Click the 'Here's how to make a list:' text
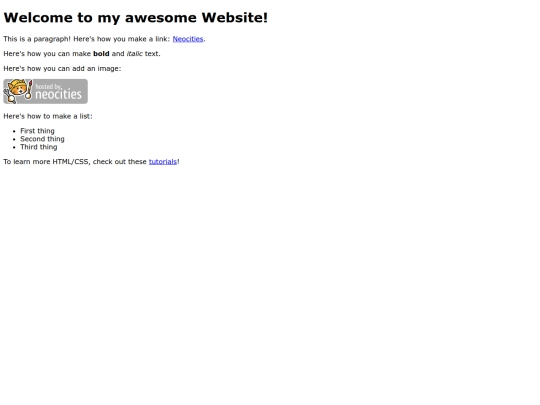The height and width of the screenshot is (405, 540). [48, 116]
